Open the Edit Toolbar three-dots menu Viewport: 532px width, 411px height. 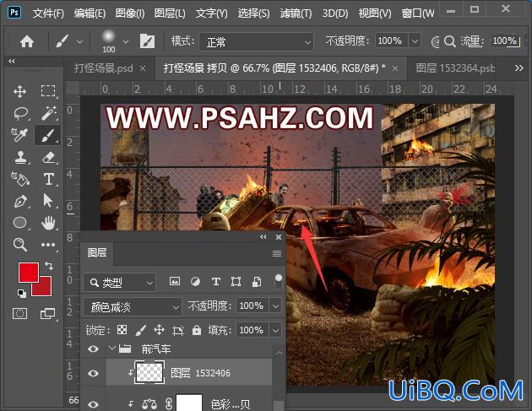[48, 245]
